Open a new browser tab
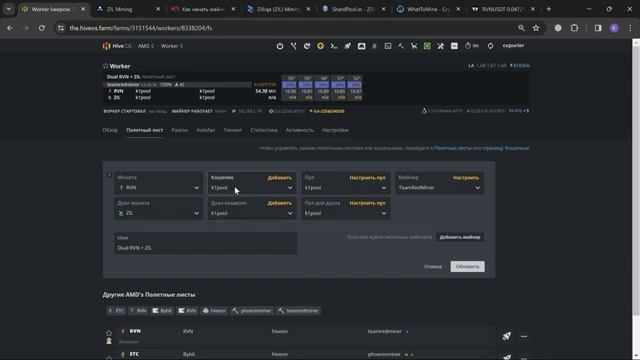The width and height of the screenshot is (640, 360). (x=549, y=9)
